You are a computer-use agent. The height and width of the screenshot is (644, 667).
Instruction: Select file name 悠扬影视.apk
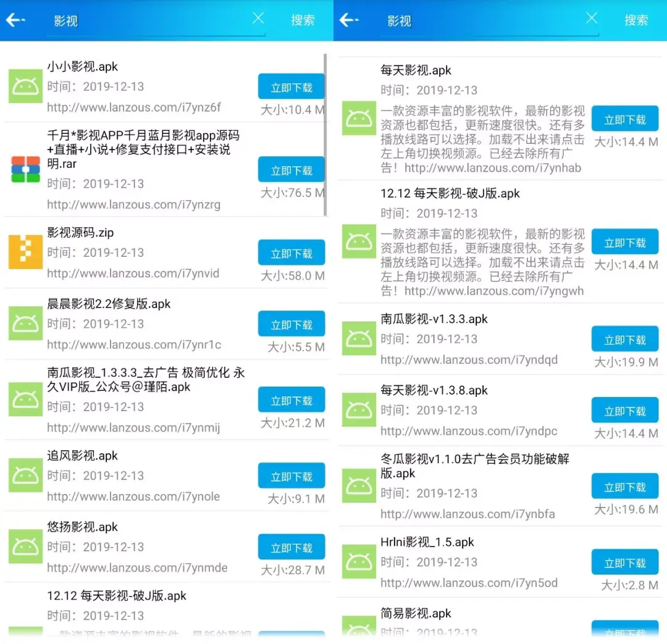[x=83, y=527]
